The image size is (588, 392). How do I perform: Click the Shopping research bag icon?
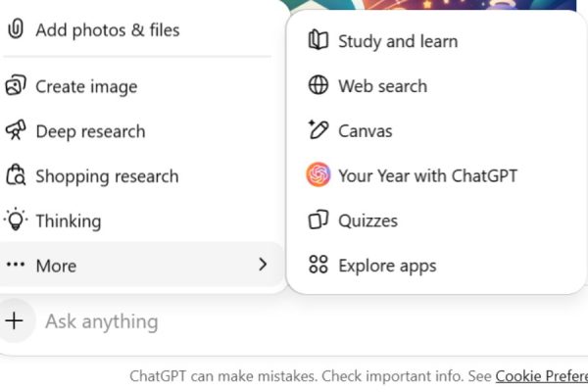16,176
